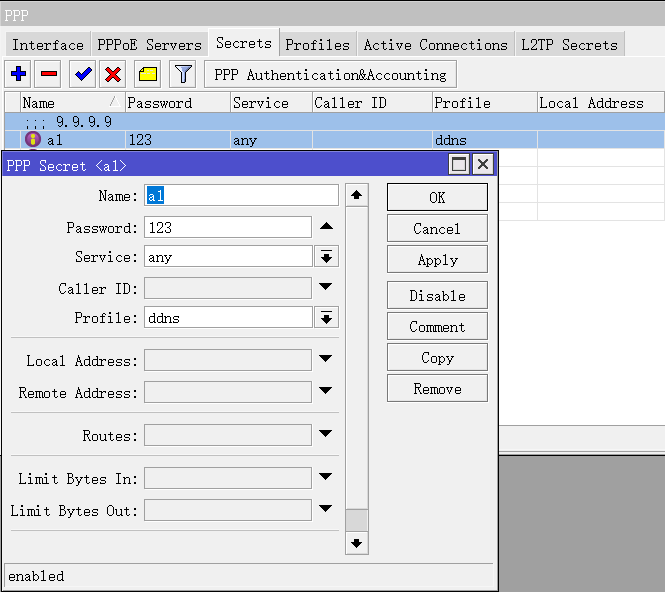Collapse the Password field arrow
665x592 pixels.
[x=326, y=227]
